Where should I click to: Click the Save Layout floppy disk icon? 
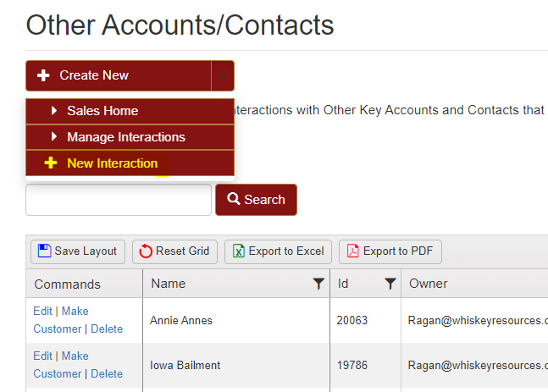click(x=44, y=251)
